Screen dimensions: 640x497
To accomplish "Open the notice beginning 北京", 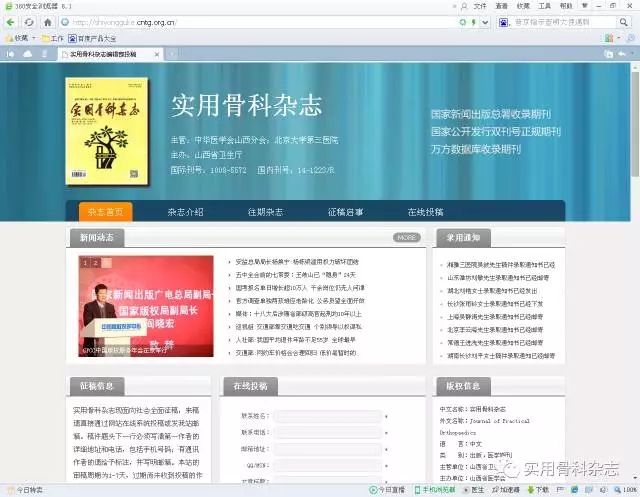I will pyautogui.click(x=495, y=330).
